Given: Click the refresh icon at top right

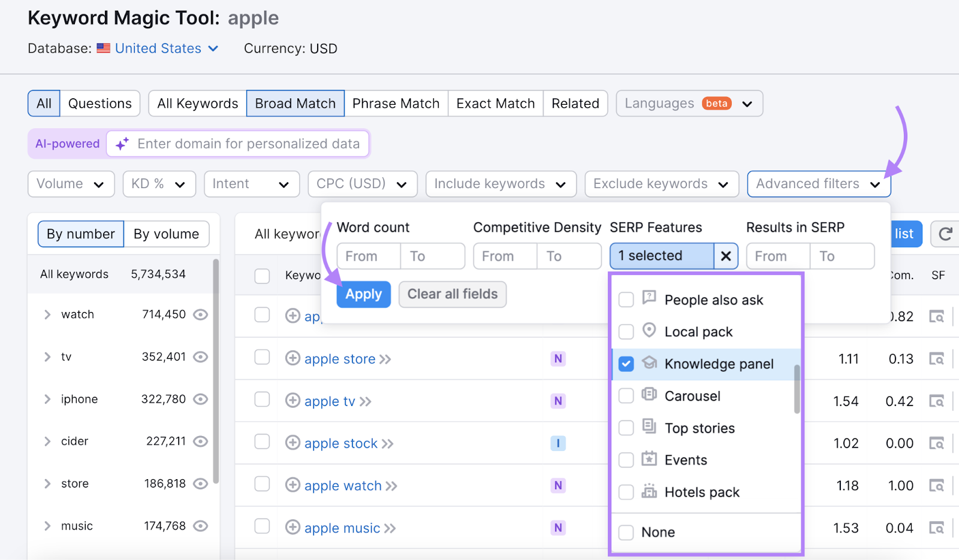Looking at the screenshot, I should pos(945,234).
